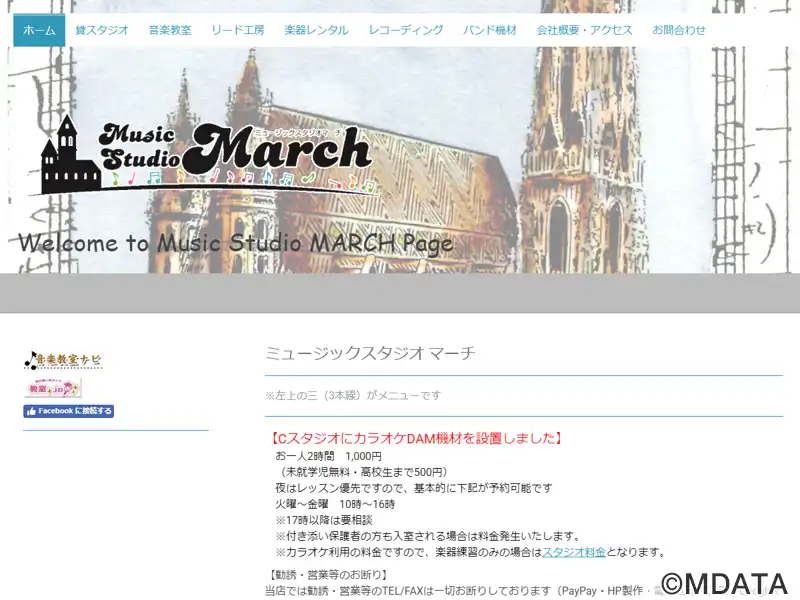Go to お問合わせ contact page
Viewport: 800px width, 600px height.
(x=679, y=30)
